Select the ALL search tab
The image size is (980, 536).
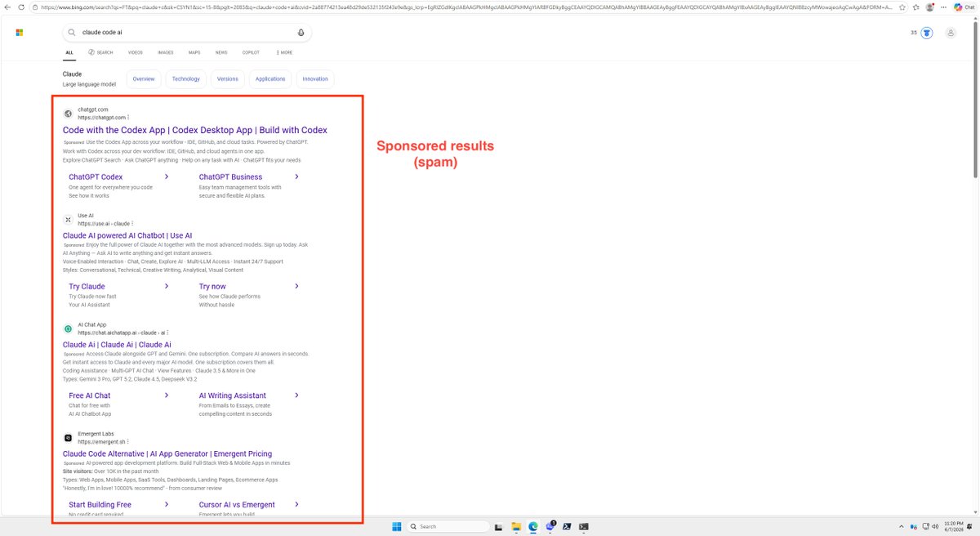tap(69, 52)
